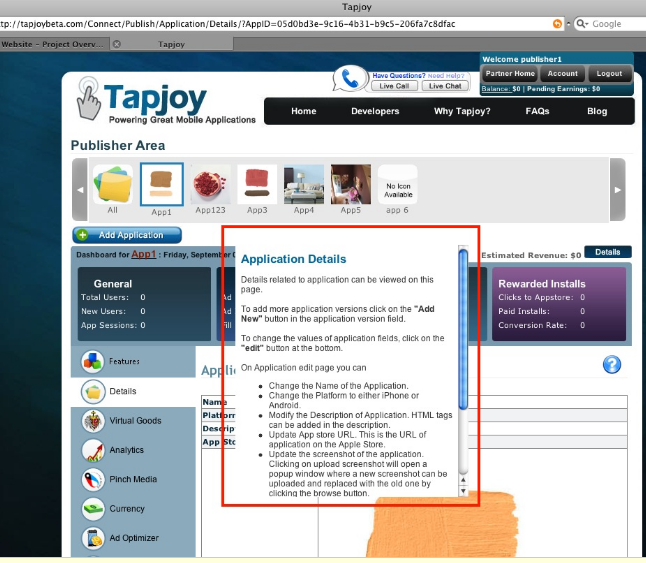
Task: Advance app carousel with right arrow
Action: pyautogui.click(x=617, y=189)
